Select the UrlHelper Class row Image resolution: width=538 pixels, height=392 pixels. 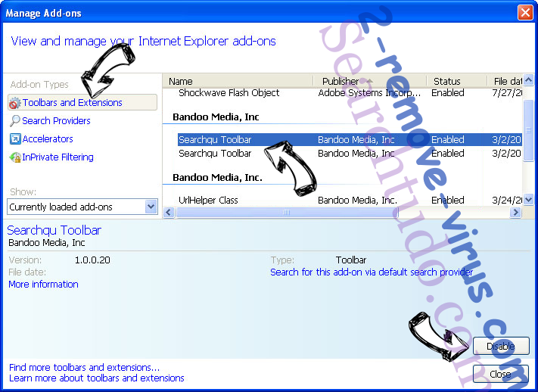click(350, 200)
